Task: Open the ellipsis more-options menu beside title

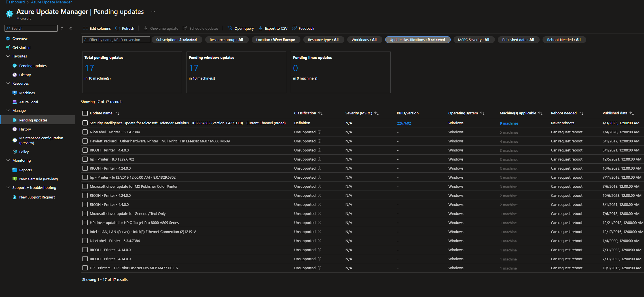Action: point(153,12)
